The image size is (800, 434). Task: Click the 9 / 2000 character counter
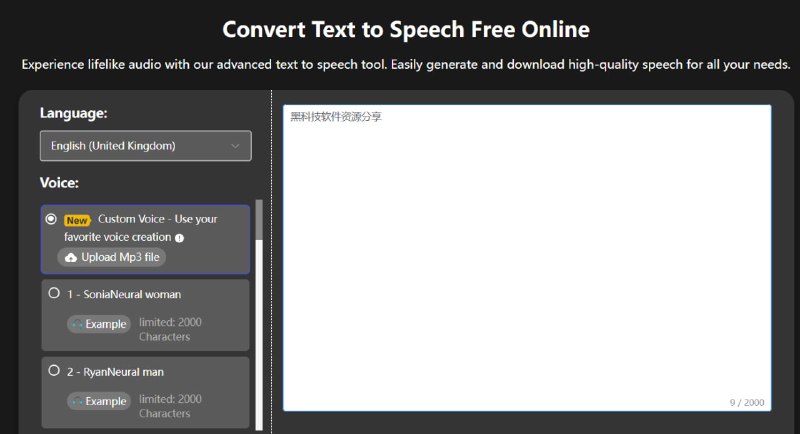[746, 403]
